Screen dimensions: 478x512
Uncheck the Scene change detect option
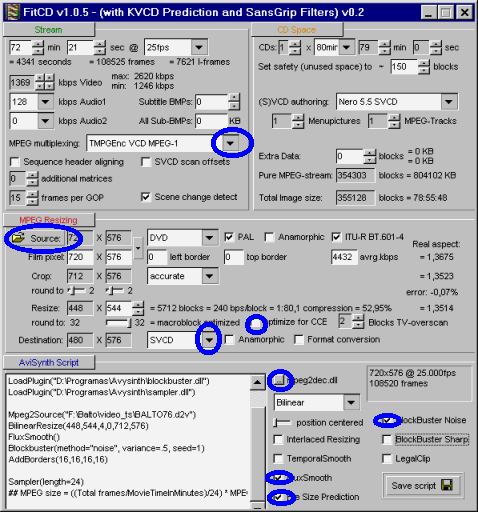tap(145, 197)
